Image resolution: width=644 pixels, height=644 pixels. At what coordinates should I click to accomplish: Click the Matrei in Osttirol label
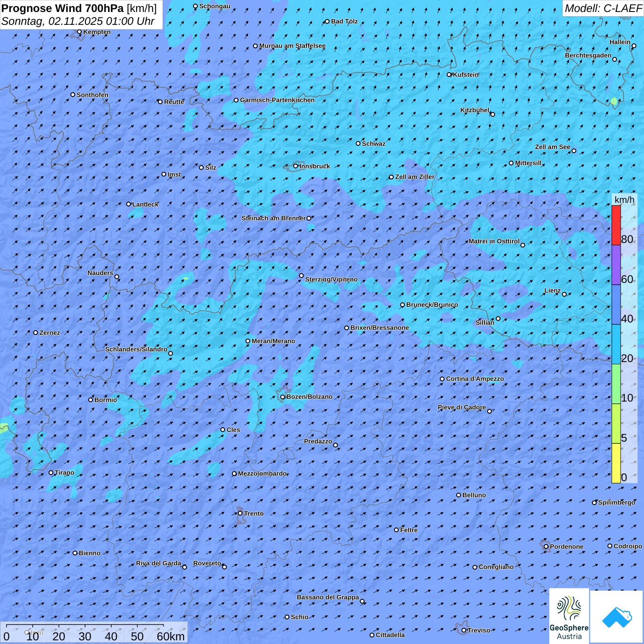[x=494, y=241]
